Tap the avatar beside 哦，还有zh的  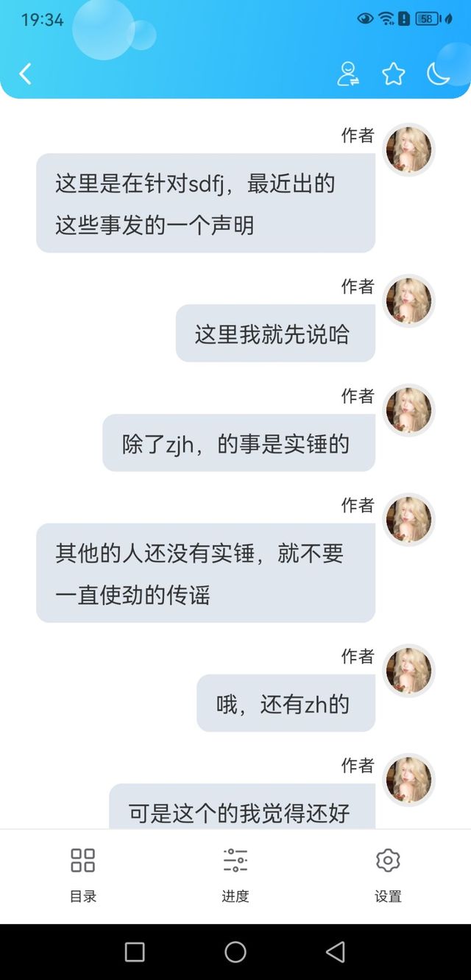click(409, 671)
